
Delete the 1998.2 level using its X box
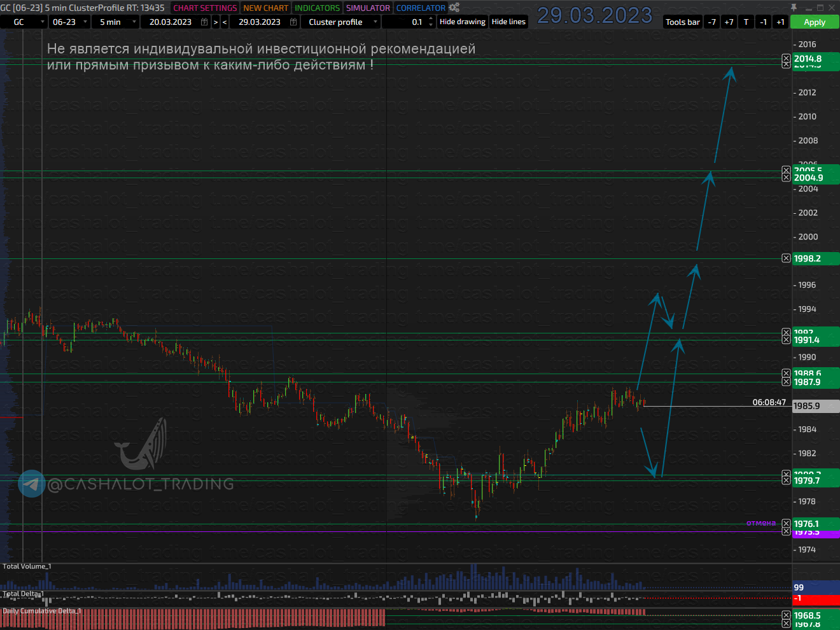click(x=786, y=258)
